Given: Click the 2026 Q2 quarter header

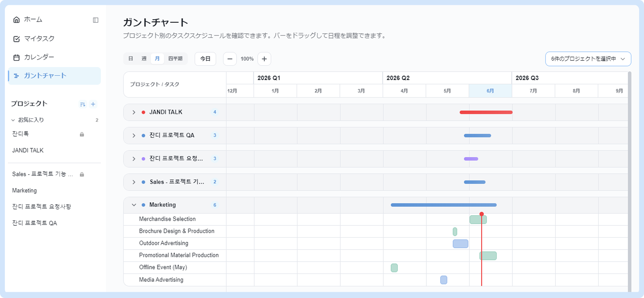Looking at the screenshot, I should click(x=447, y=78).
